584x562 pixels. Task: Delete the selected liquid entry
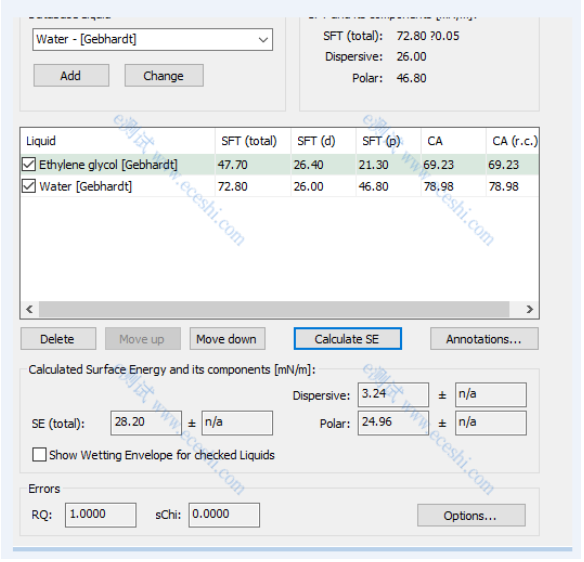coord(58,339)
